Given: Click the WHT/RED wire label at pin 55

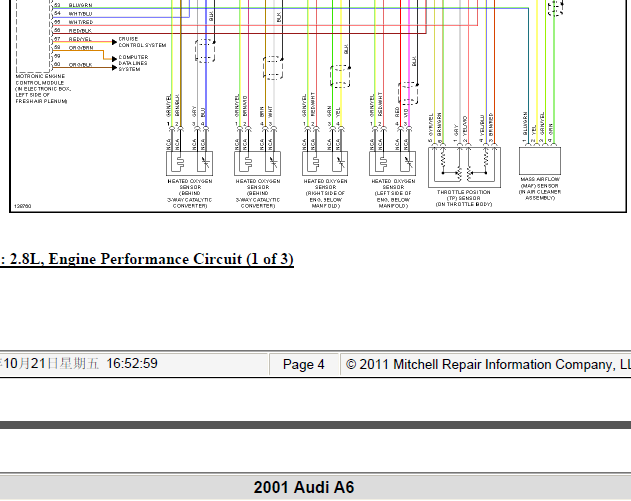Looking at the screenshot, I should [80, 22].
